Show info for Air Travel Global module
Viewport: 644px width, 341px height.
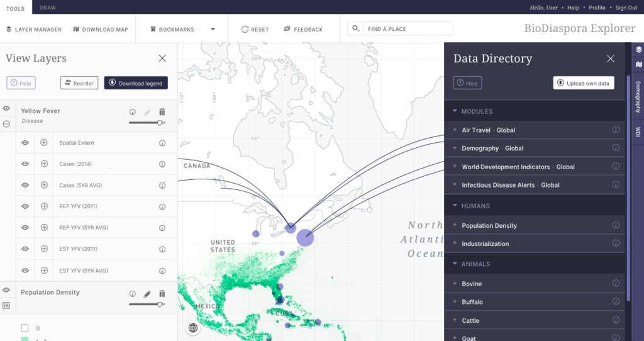pos(616,130)
